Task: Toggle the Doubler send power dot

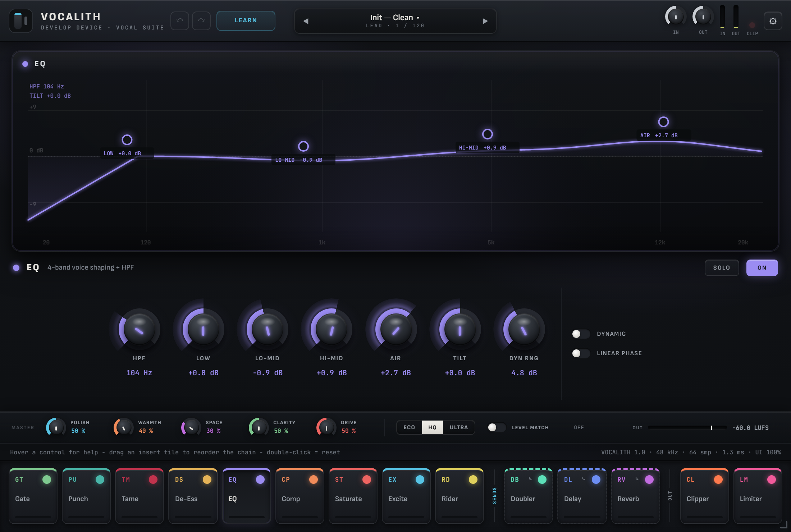Action: [542, 480]
